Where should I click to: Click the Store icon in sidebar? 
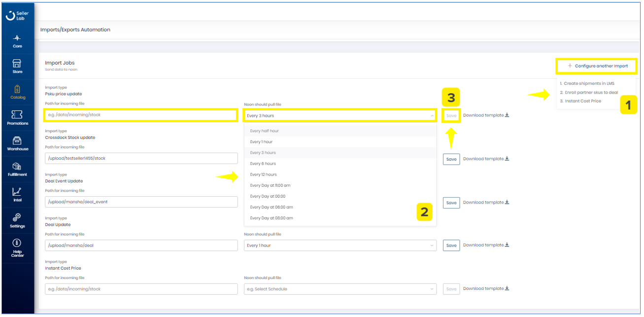pyautogui.click(x=17, y=66)
